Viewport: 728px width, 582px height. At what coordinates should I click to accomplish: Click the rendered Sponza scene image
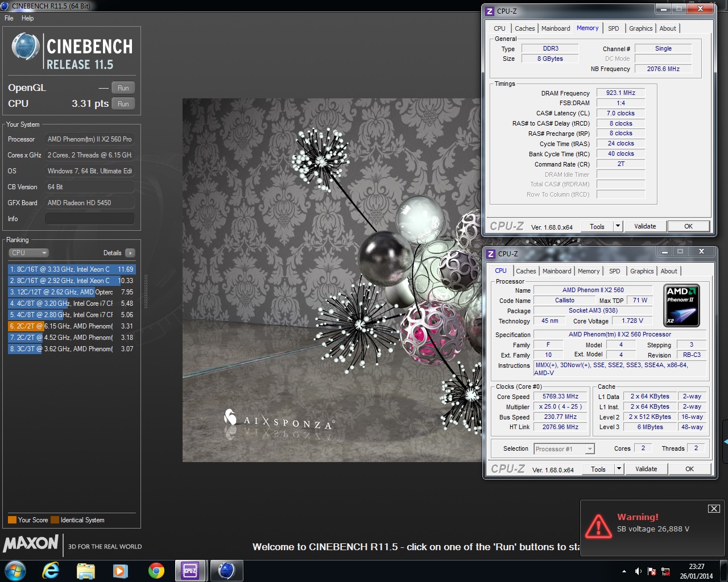[332, 280]
